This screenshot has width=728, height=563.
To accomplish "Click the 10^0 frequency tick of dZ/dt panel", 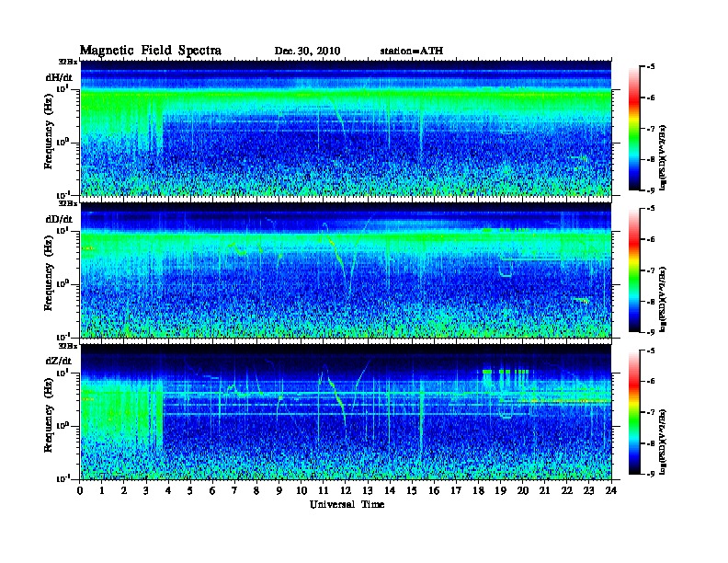I will (63, 425).
